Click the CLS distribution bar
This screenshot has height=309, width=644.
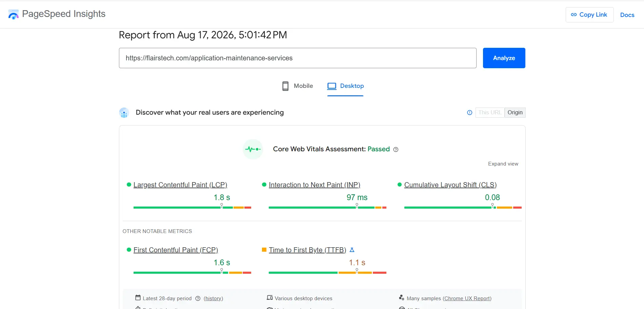coord(463,208)
